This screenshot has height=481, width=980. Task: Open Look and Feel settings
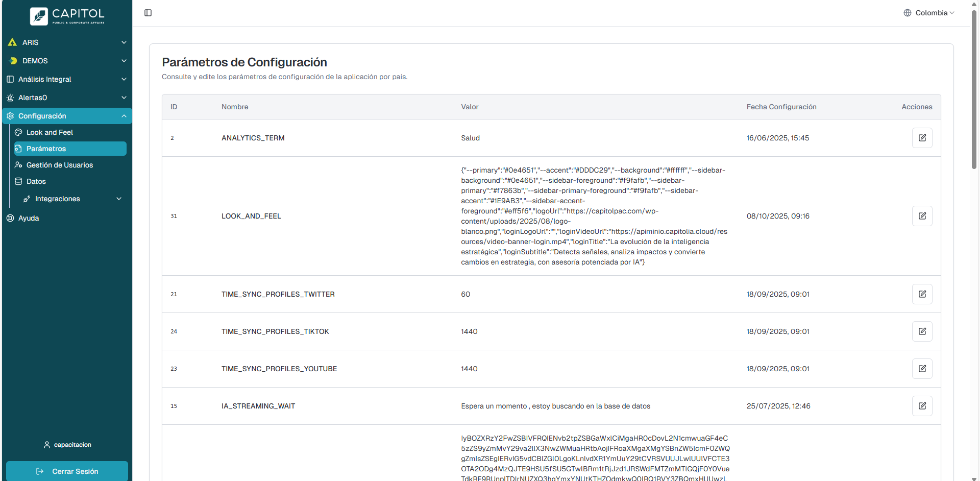pyautogui.click(x=50, y=132)
